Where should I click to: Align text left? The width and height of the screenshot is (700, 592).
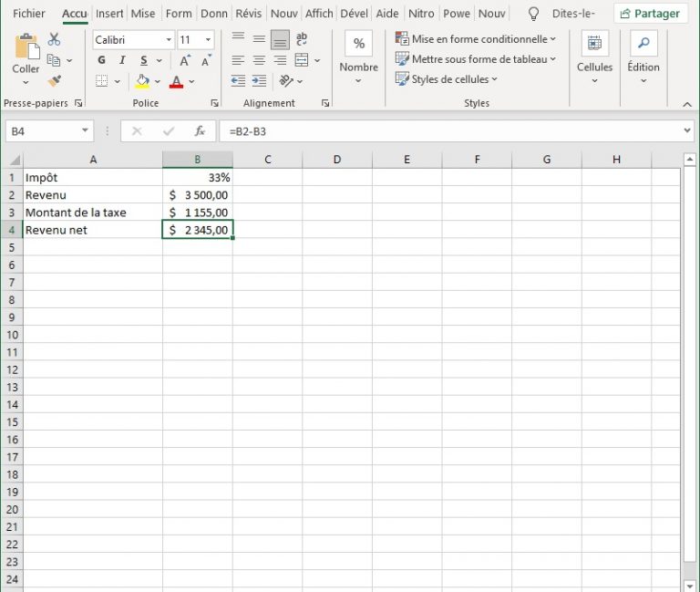238,60
